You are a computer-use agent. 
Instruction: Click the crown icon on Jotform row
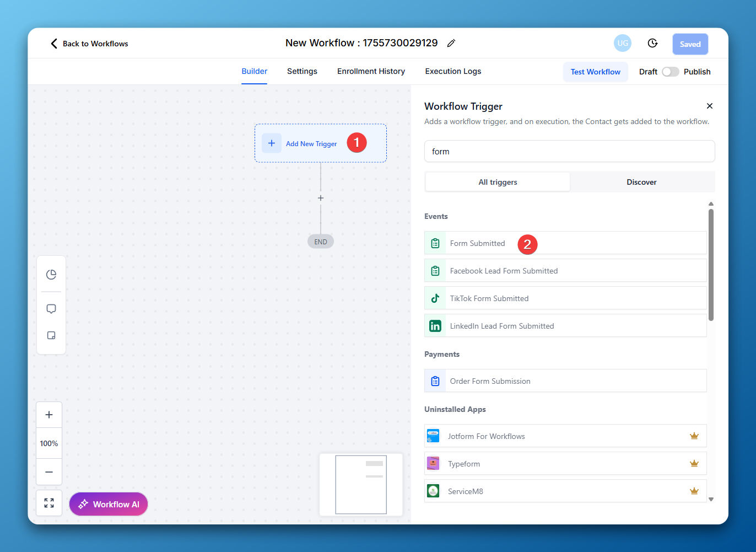[x=694, y=436]
